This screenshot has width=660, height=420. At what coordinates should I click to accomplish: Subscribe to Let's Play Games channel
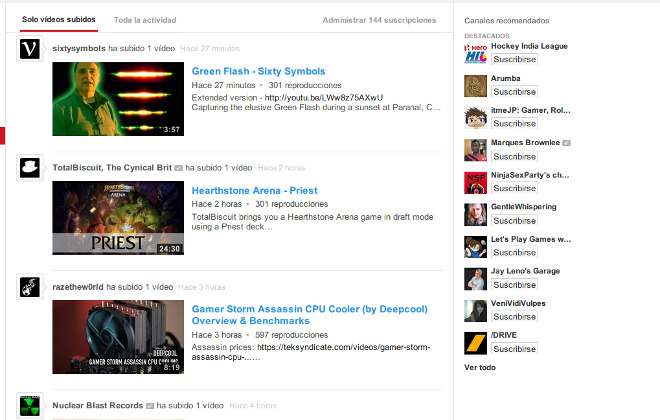(514, 253)
